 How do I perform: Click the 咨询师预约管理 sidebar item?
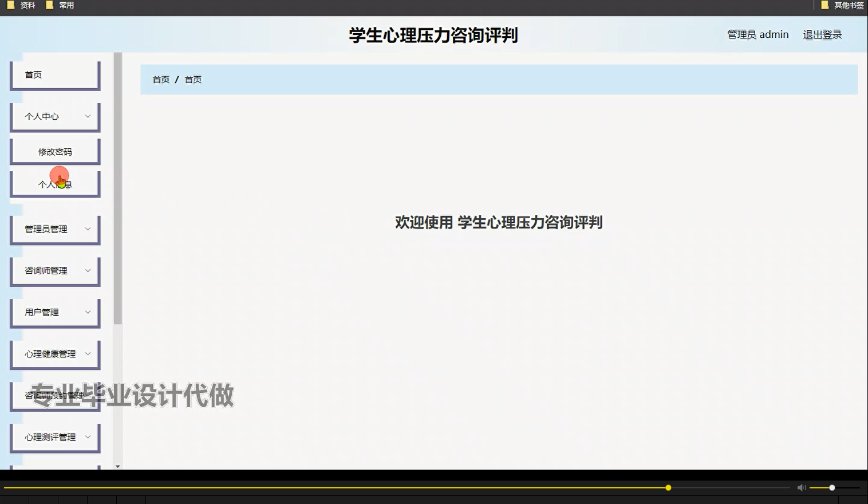(x=55, y=395)
